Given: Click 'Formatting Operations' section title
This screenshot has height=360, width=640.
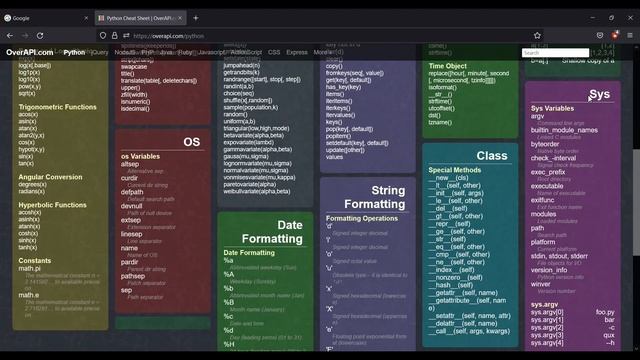Looking at the screenshot, I should coord(362,218).
